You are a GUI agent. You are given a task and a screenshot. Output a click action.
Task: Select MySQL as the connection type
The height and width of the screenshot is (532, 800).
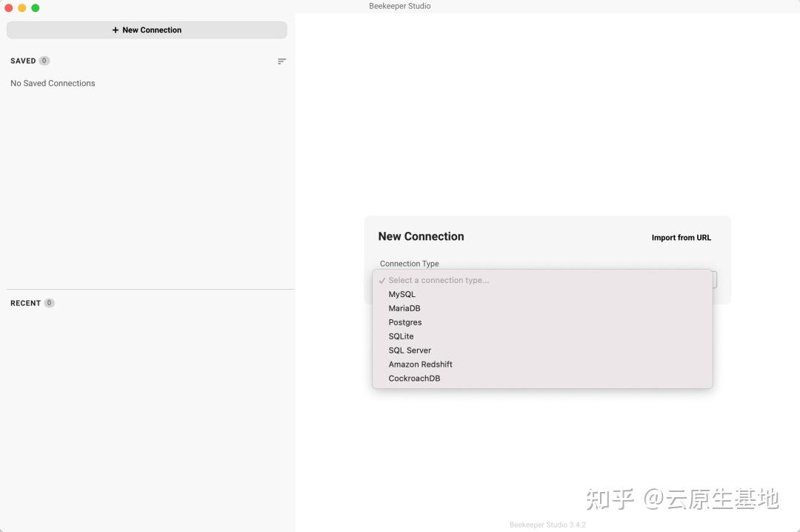[x=401, y=294]
